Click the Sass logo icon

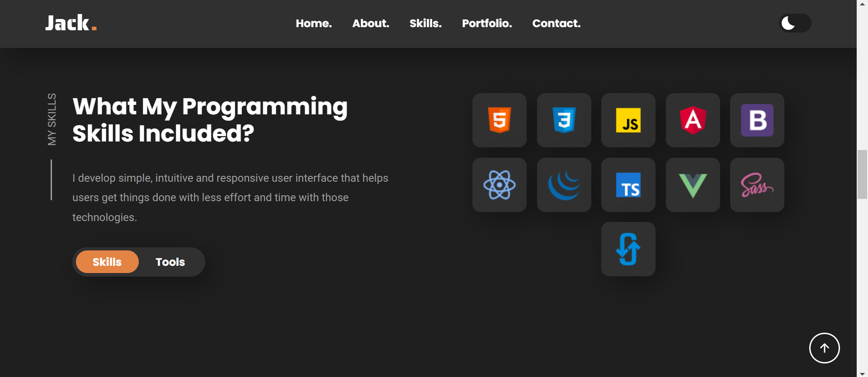coord(757,185)
